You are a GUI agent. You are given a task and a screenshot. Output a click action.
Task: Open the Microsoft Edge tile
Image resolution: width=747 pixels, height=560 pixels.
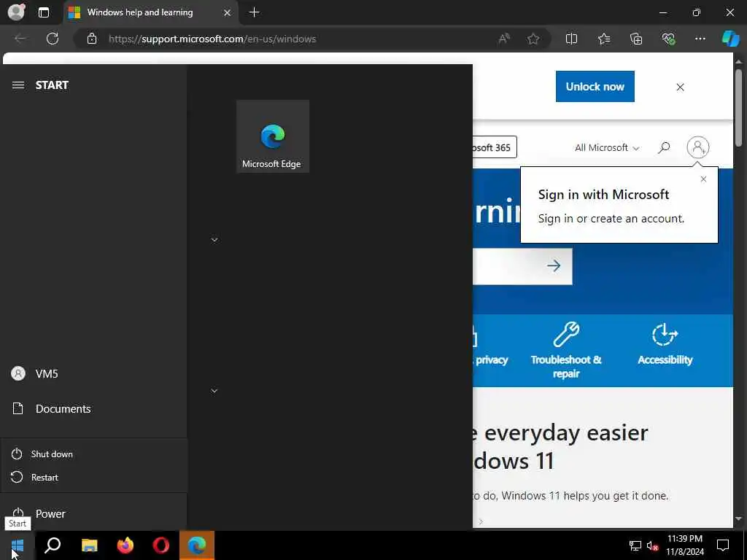[273, 136]
